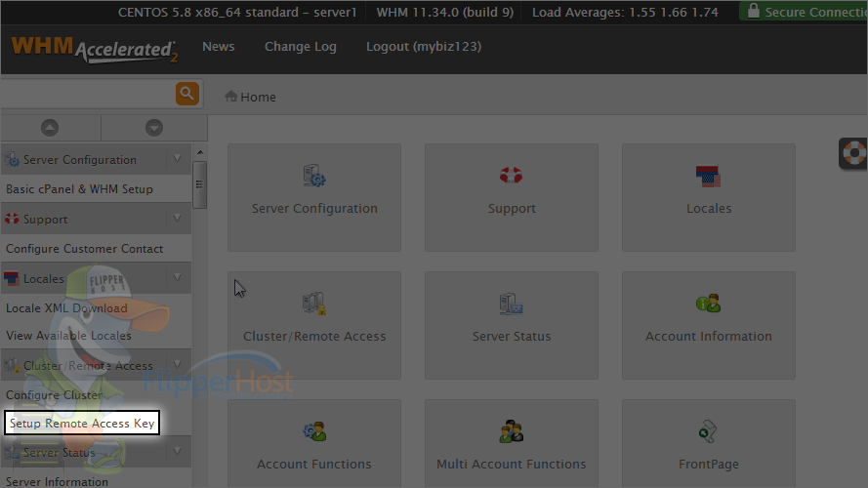Screen dimensions: 868x488
Task: Click the Server Configuration sidebar icon
Action: point(12,160)
